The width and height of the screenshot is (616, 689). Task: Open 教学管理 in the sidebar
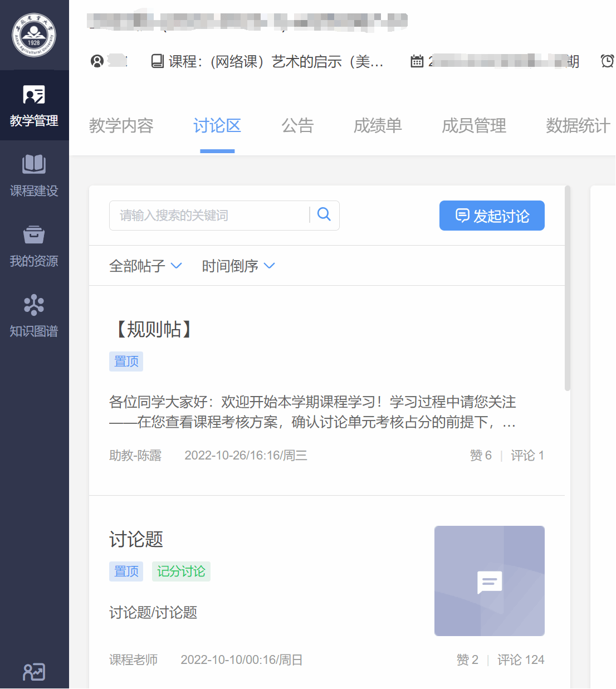coord(34,105)
